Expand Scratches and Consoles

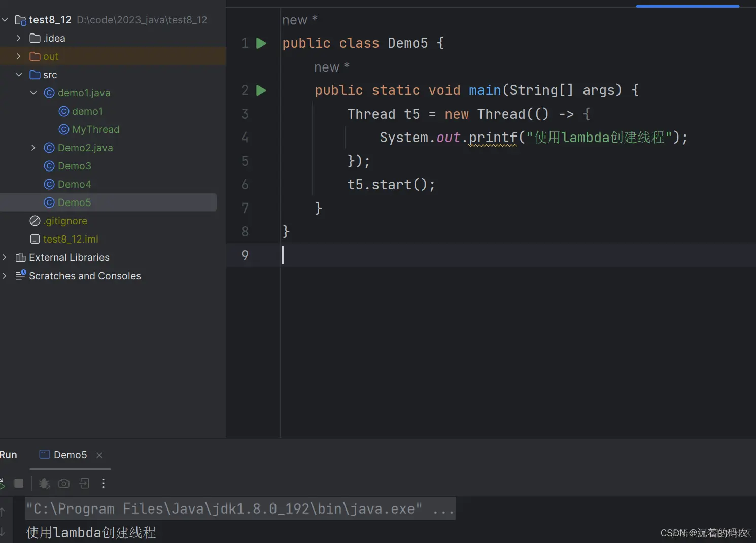click(x=5, y=276)
